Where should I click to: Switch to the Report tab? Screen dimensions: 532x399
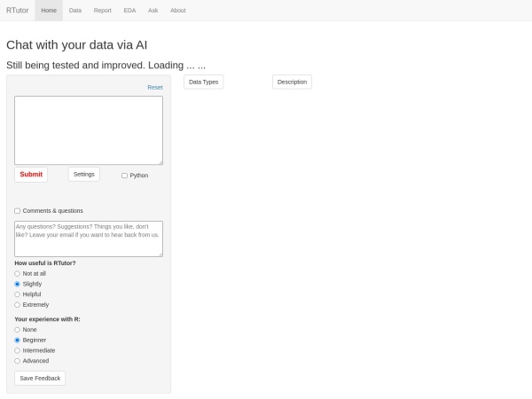102,10
